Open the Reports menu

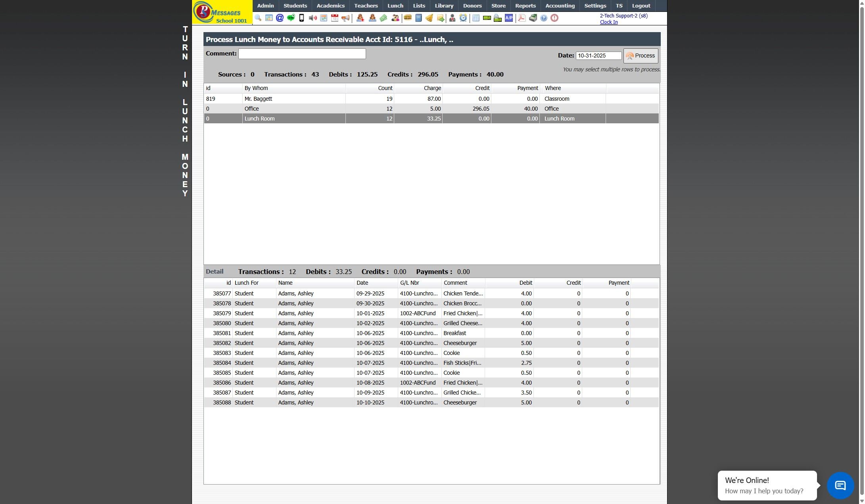525,6
